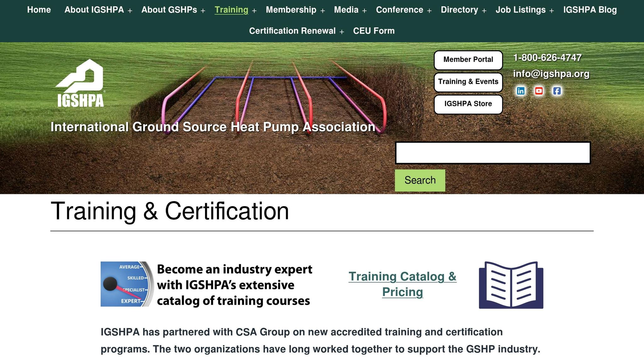
Task: Expand the Membership submenu plus
Action: pyautogui.click(x=322, y=11)
